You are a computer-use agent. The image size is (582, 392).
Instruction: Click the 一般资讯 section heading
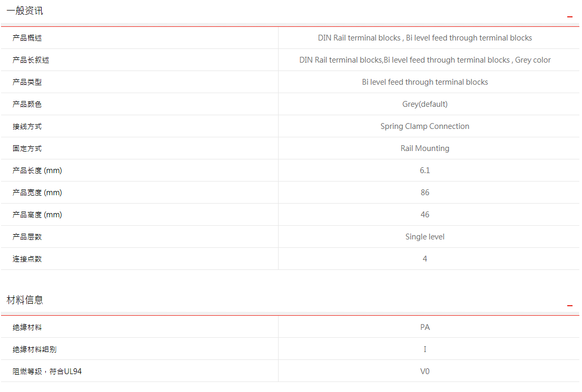pos(25,11)
